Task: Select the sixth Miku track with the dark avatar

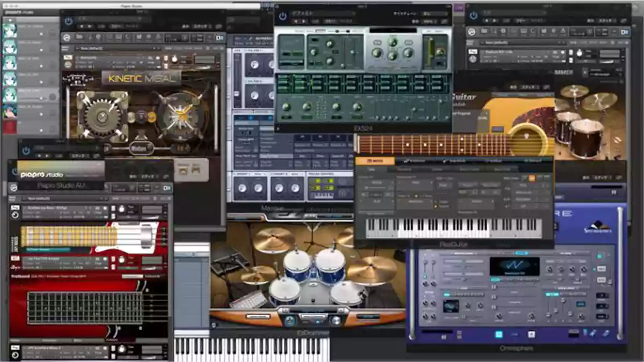Action: tap(9, 112)
